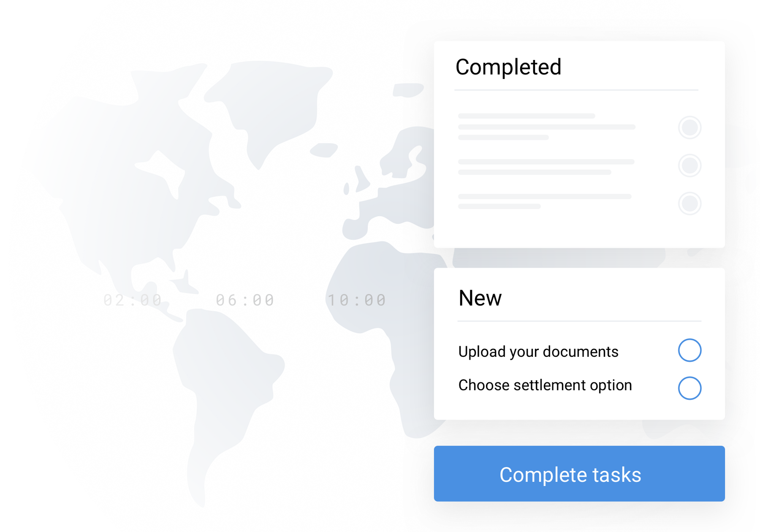The height and width of the screenshot is (532, 760).
Task: Select the 02:00 time marker
Action: coord(133,300)
